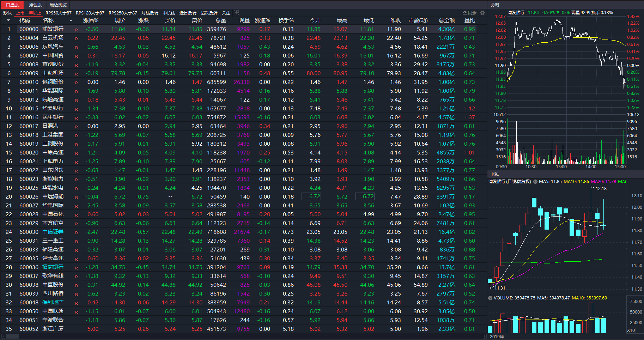Select the RPS250大于87 group tab
This screenshot has width=644, height=340.
click(x=123, y=13)
